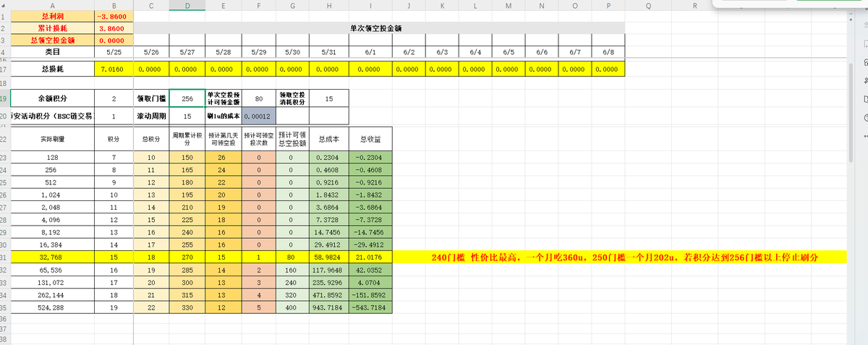
Task: Click the 6/8 date cell
Action: point(608,52)
